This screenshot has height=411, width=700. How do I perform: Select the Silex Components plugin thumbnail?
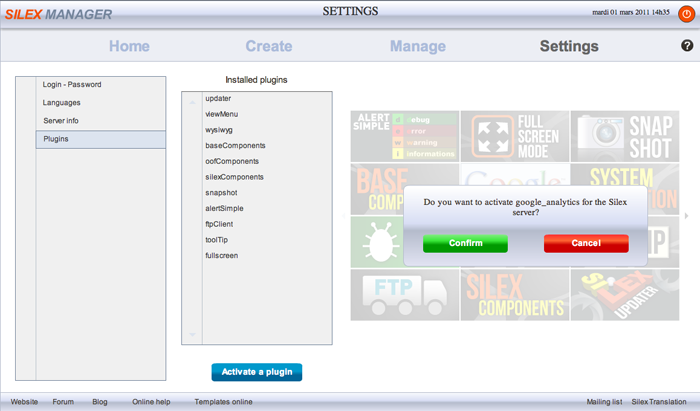point(515,295)
